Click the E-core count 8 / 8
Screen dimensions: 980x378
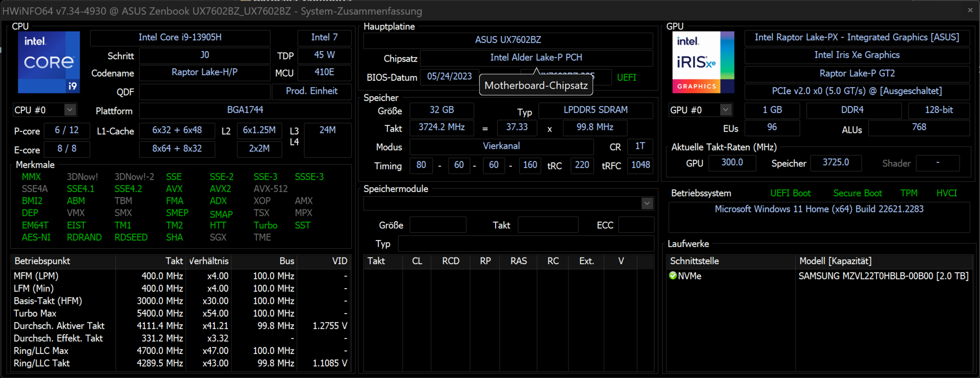[x=67, y=149]
